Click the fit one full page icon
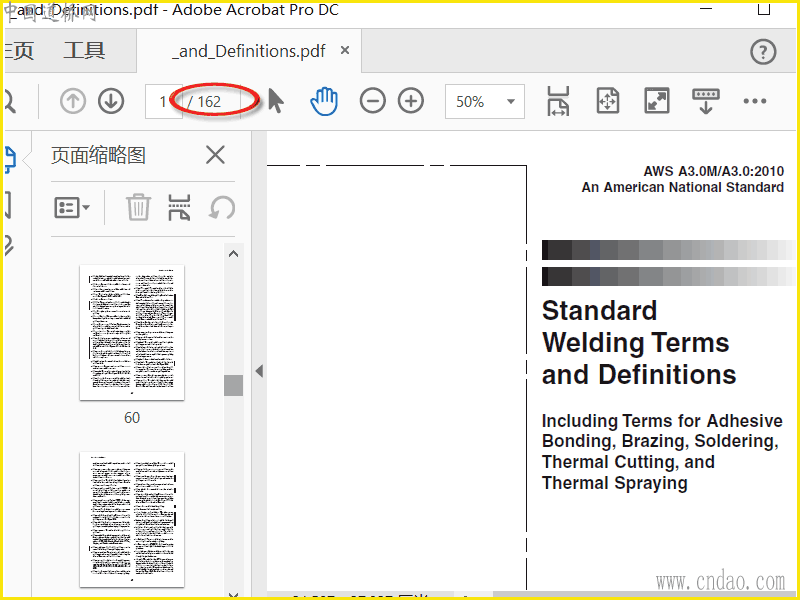 click(x=608, y=101)
